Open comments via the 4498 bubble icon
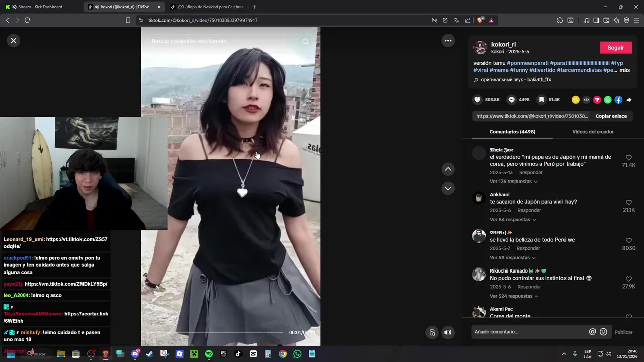 512,100
